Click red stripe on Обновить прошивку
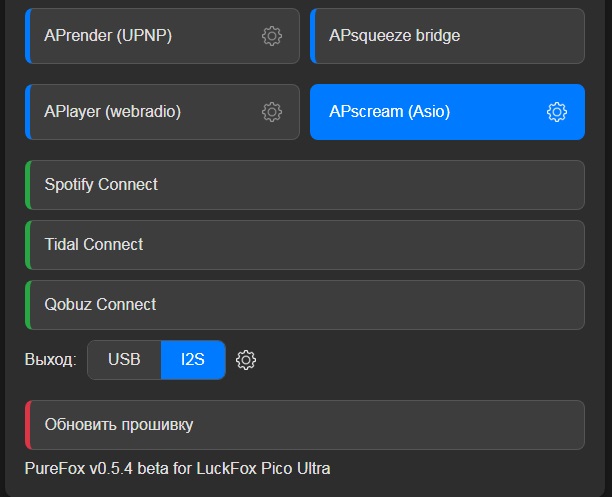Image resolution: width=612 pixels, height=497 pixels. coord(28,425)
